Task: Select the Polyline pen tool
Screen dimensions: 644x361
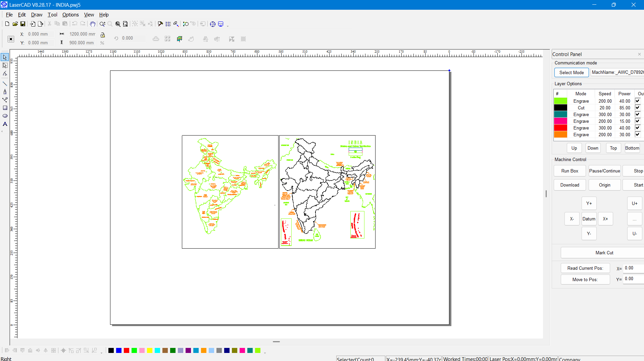Action: pyautogui.click(x=5, y=92)
